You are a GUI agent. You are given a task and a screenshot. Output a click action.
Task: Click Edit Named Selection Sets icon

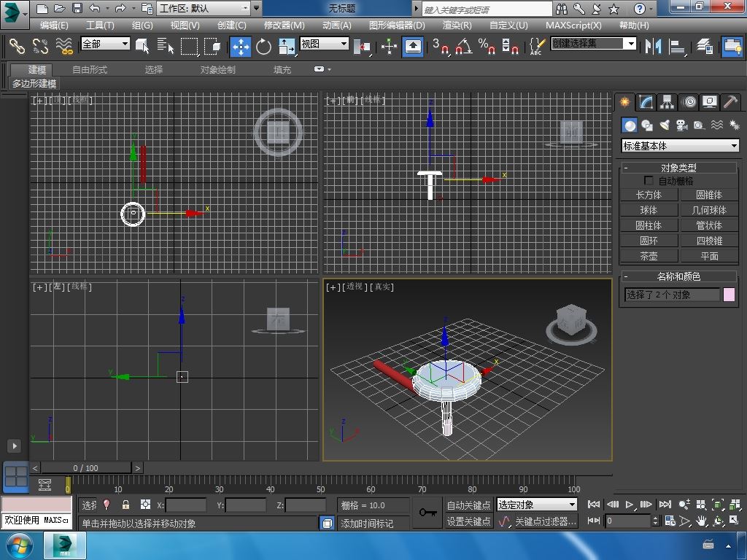coord(537,47)
